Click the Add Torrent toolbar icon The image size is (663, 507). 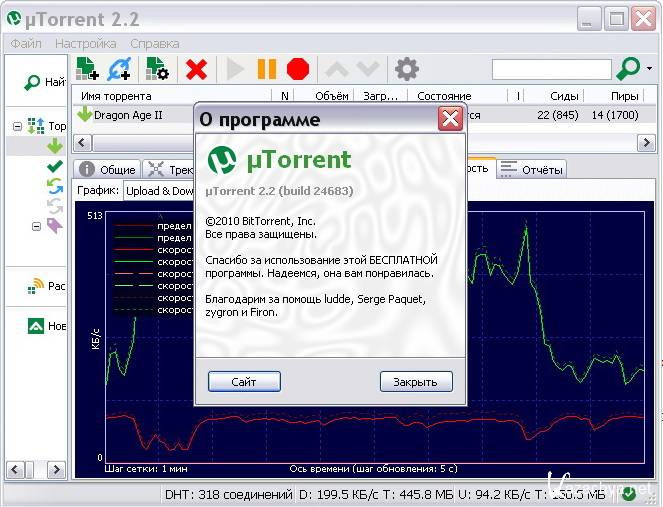(x=87, y=69)
